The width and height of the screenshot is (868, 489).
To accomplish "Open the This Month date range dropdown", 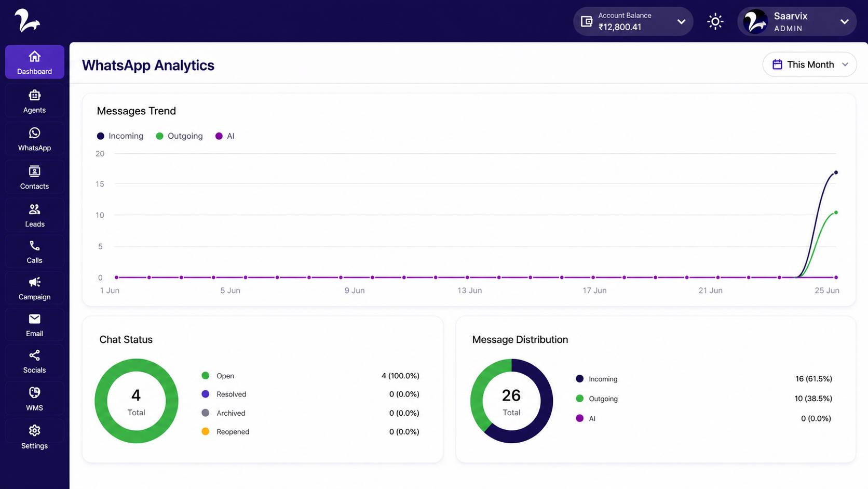I will point(809,64).
